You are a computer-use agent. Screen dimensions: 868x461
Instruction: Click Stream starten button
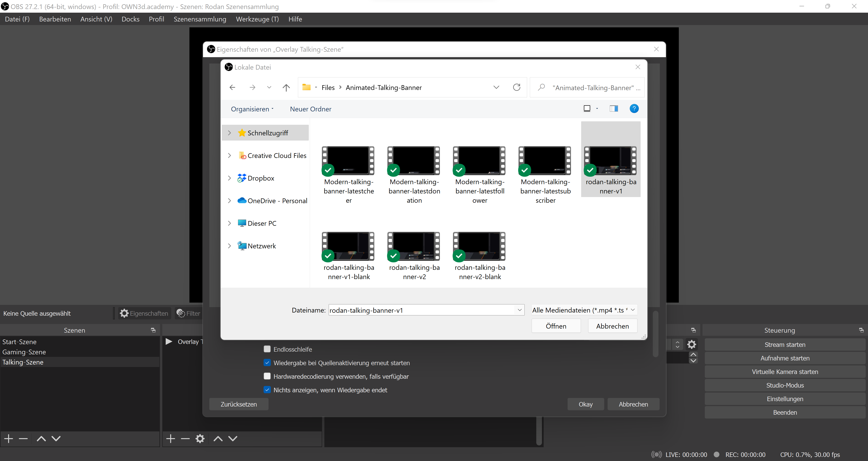tap(784, 344)
